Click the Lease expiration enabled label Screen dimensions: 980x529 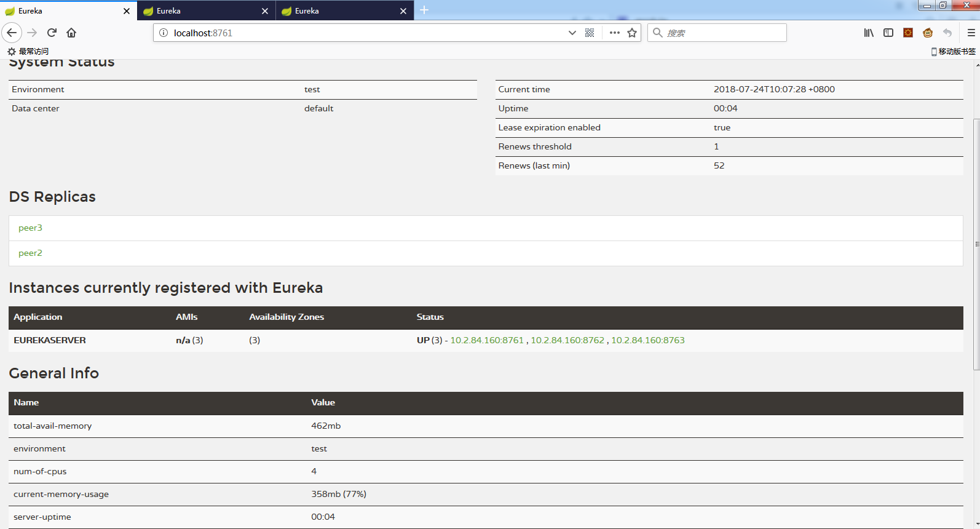click(549, 127)
